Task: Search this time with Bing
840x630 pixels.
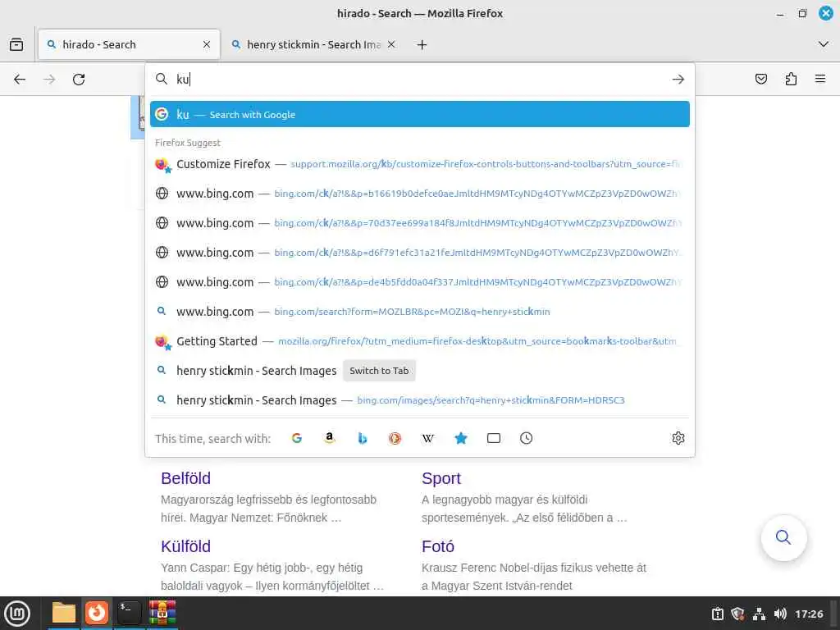Action: 362,438
